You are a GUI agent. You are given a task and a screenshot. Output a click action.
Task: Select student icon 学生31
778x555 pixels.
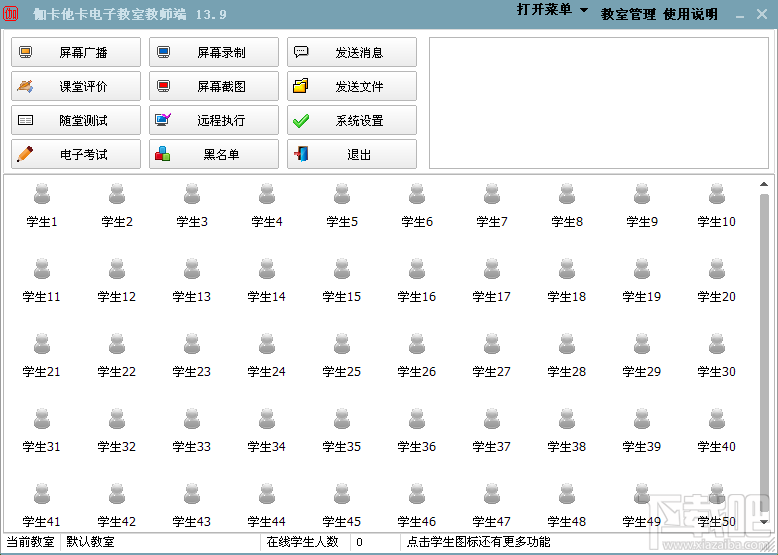[42, 419]
